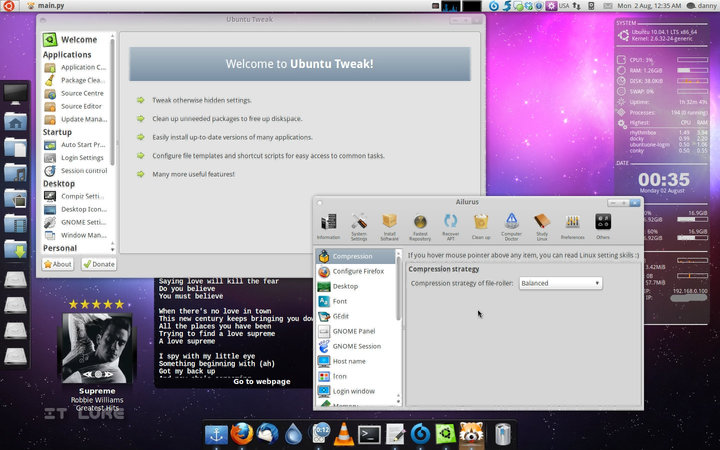Open Study Linux in Ailurus toolbar
Image resolution: width=720 pixels, height=450 pixels.
click(x=542, y=226)
